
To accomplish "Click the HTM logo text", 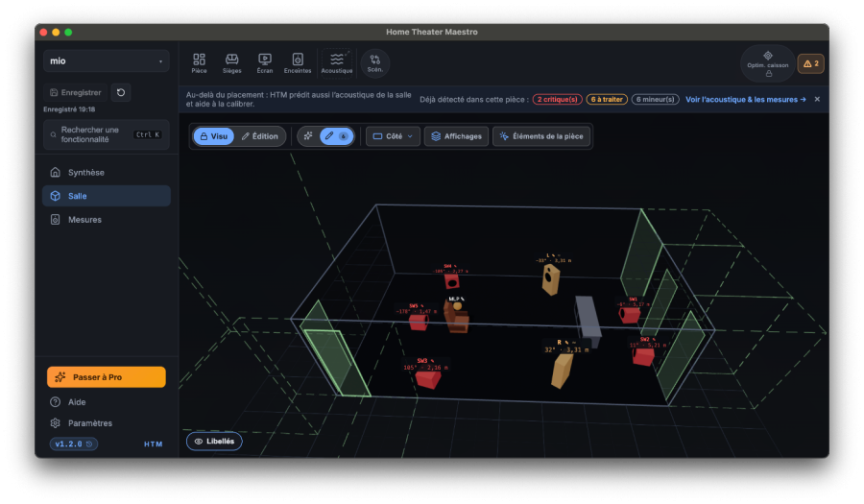I will coord(154,444).
